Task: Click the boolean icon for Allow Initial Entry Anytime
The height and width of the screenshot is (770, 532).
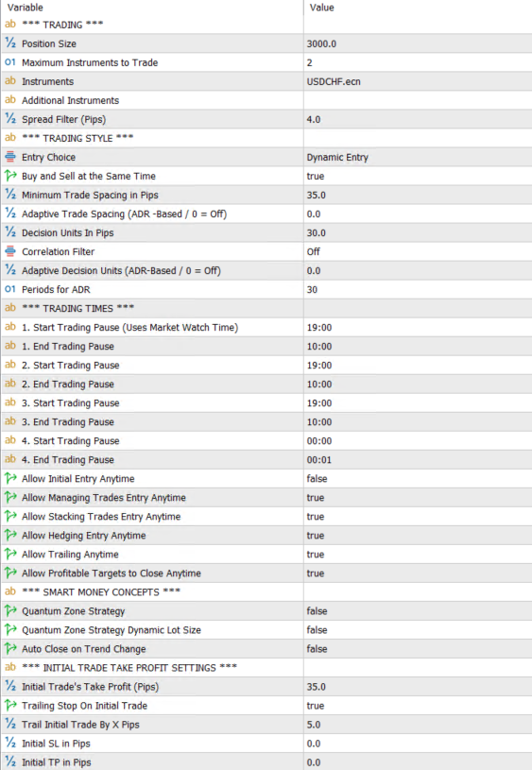Action: [x=10, y=478]
